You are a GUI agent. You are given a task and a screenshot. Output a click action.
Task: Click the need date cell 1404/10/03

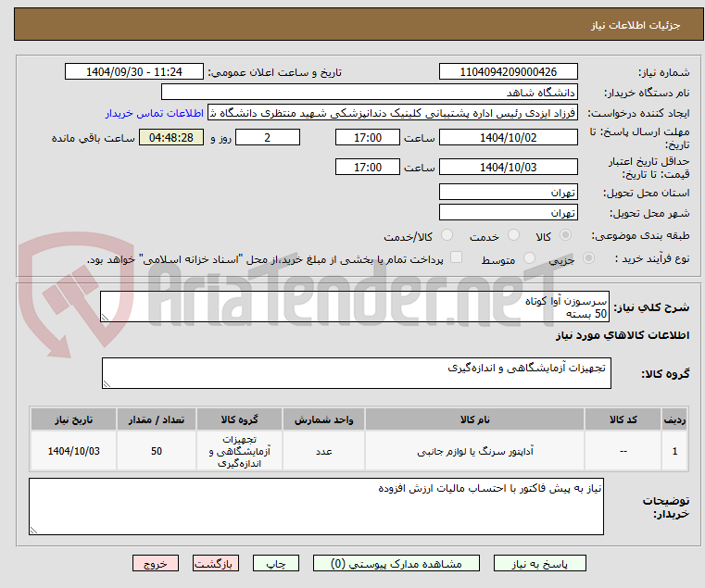(x=74, y=451)
